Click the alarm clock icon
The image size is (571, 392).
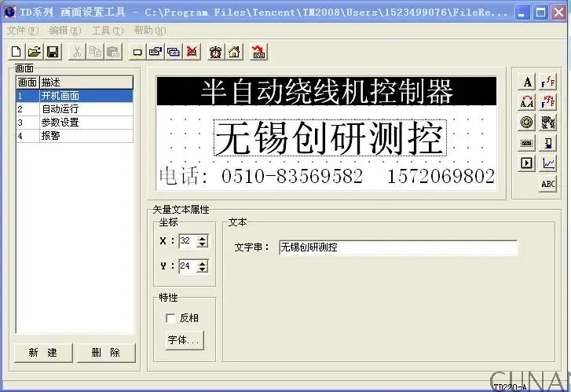(x=215, y=52)
